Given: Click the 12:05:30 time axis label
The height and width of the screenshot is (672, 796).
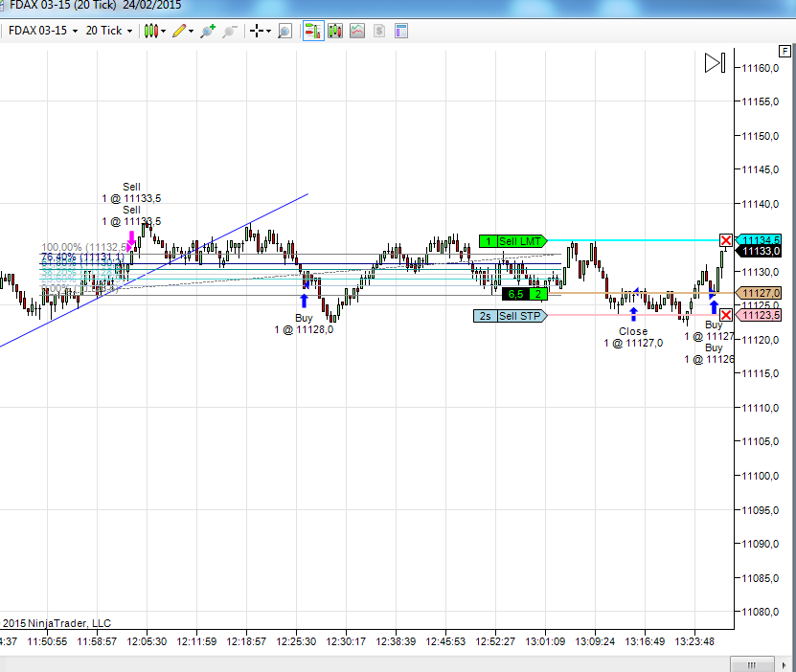Looking at the screenshot, I should pos(147,641).
